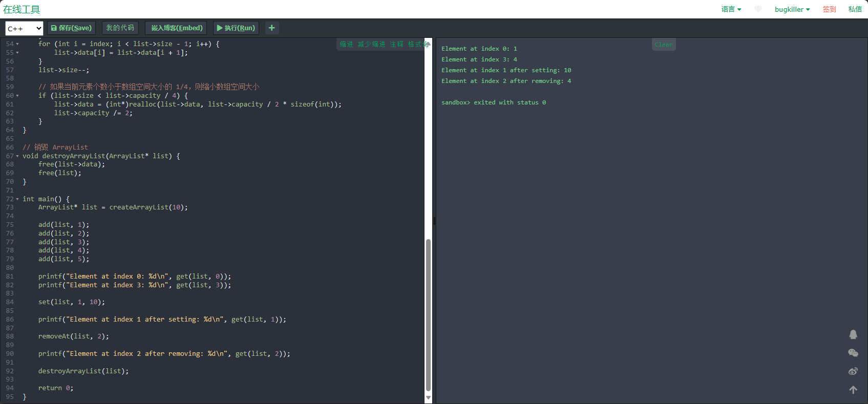Viewport: 868px width, 404px height.
Task: Click the realloc code line 61
Action: click(x=198, y=104)
